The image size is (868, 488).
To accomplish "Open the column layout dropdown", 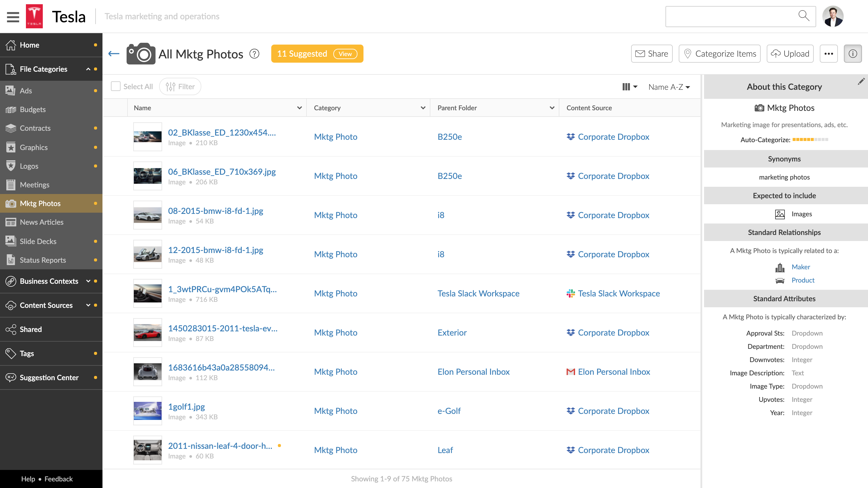I will (x=629, y=87).
